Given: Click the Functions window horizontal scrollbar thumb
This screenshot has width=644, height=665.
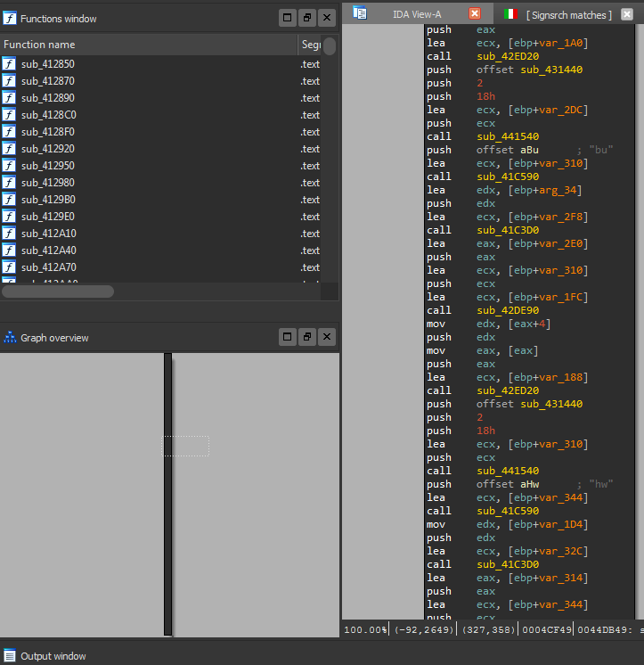Looking at the screenshot, I should tap(57, 291).
